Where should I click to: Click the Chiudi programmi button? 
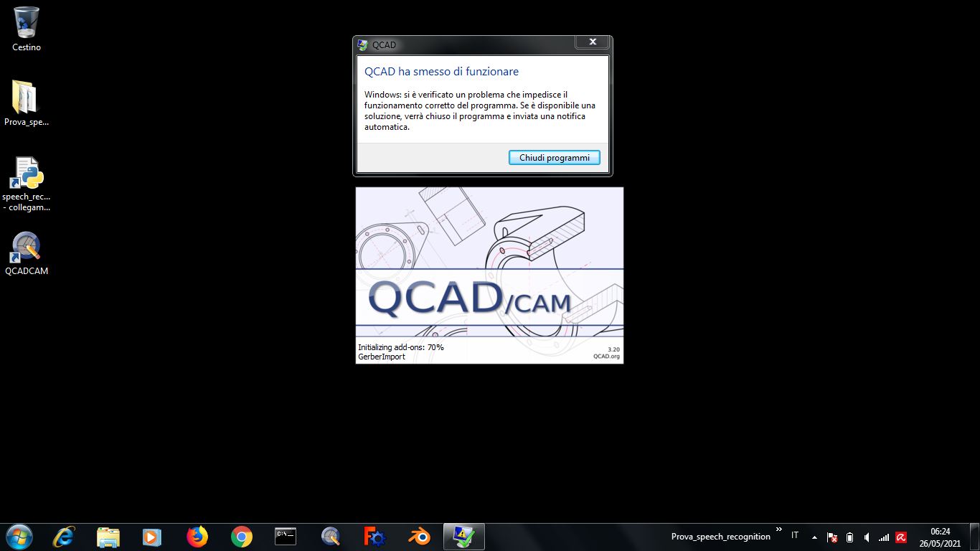[x=554, y=158]
